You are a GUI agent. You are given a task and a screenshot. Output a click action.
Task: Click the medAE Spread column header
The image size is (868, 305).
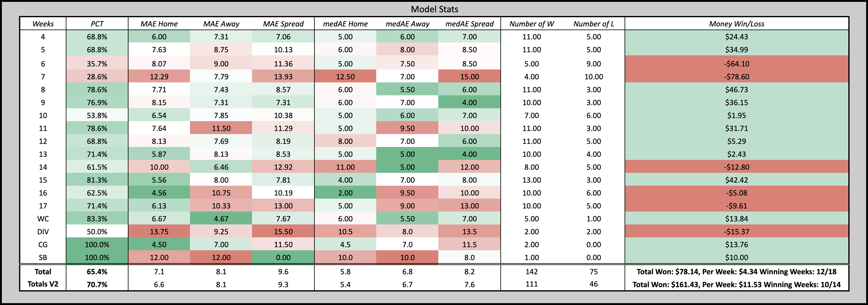pyautogui.click(x=469, y=24)
